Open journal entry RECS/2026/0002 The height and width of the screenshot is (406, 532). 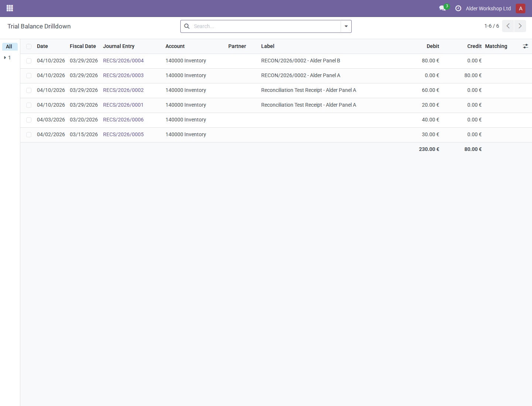tap(123, 90)
